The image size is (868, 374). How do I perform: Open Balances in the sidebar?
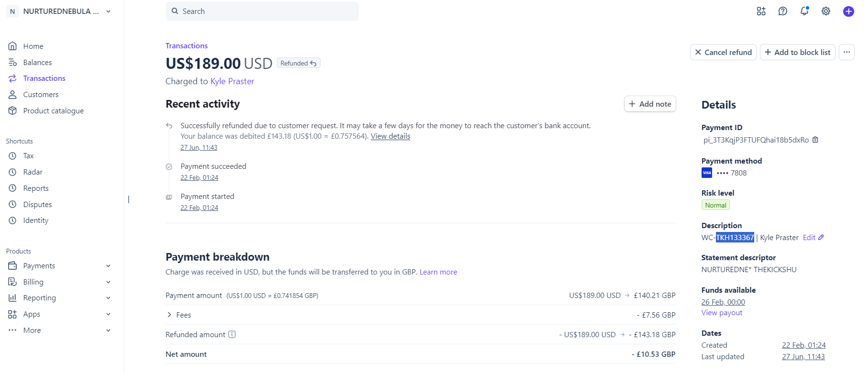tap(37, 63)
